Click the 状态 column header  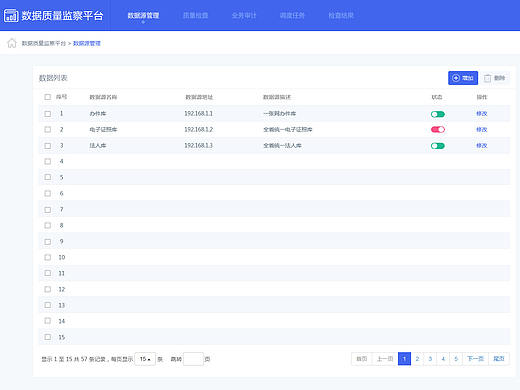pos(437,97)
